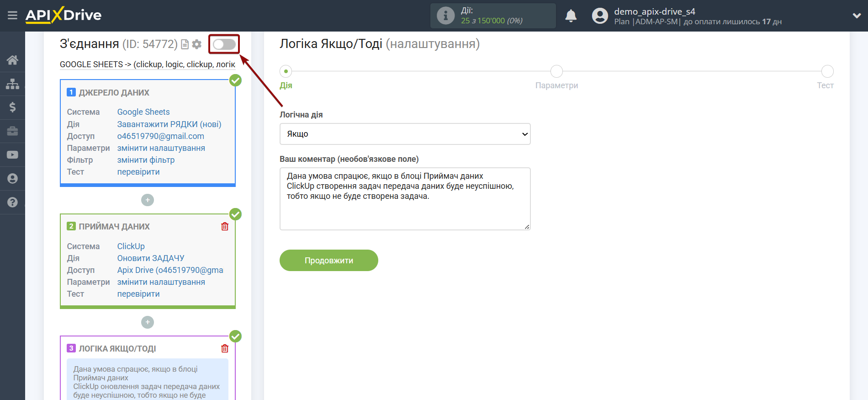Go to the Параметри step
The image size is (868, 400).
(x=556, y=71)
